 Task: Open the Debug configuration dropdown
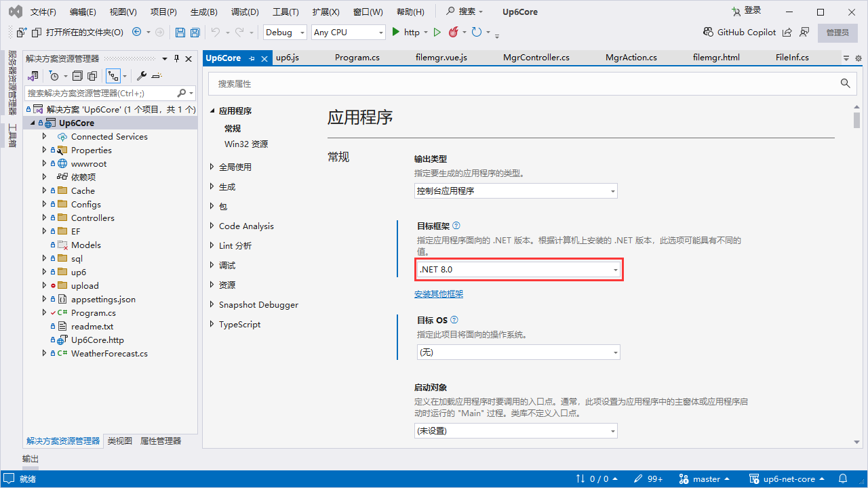click(285, 32)
